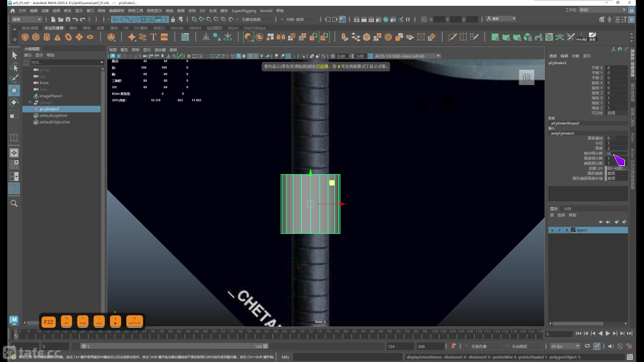Click the Ungroup shelf icon
Viewport: 644px width, 362px height.
pyautogui.click(x=592, y=37)
